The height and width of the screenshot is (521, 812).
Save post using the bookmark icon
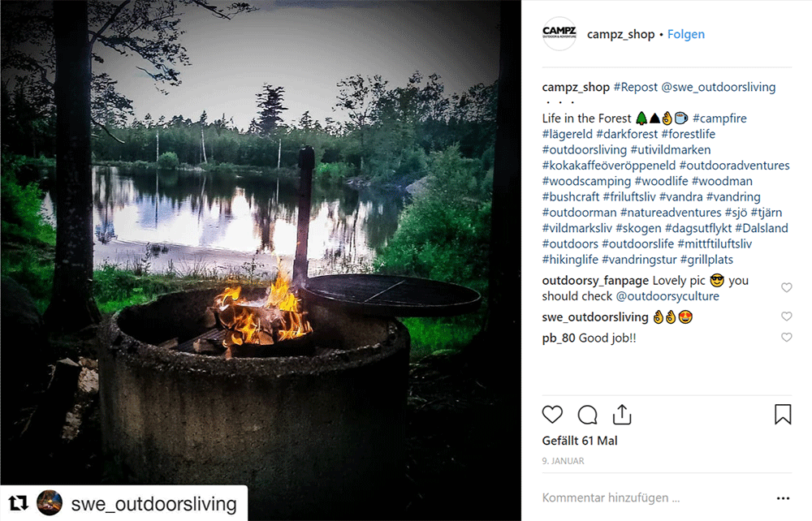[x=783, y=414]
